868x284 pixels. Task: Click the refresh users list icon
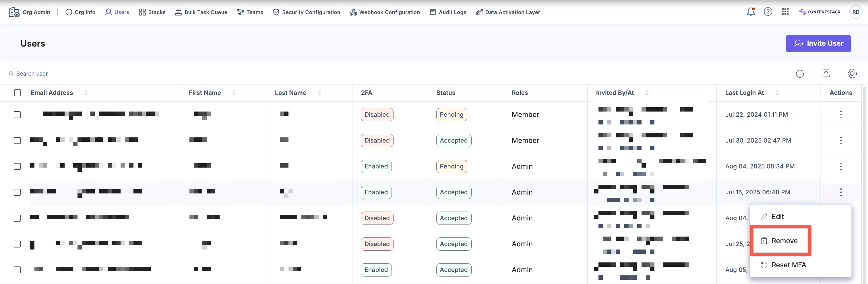[x=800, y=74]
